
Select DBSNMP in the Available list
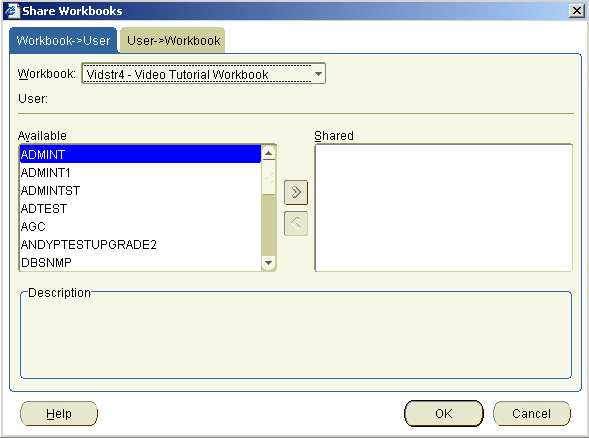[140, 262]
